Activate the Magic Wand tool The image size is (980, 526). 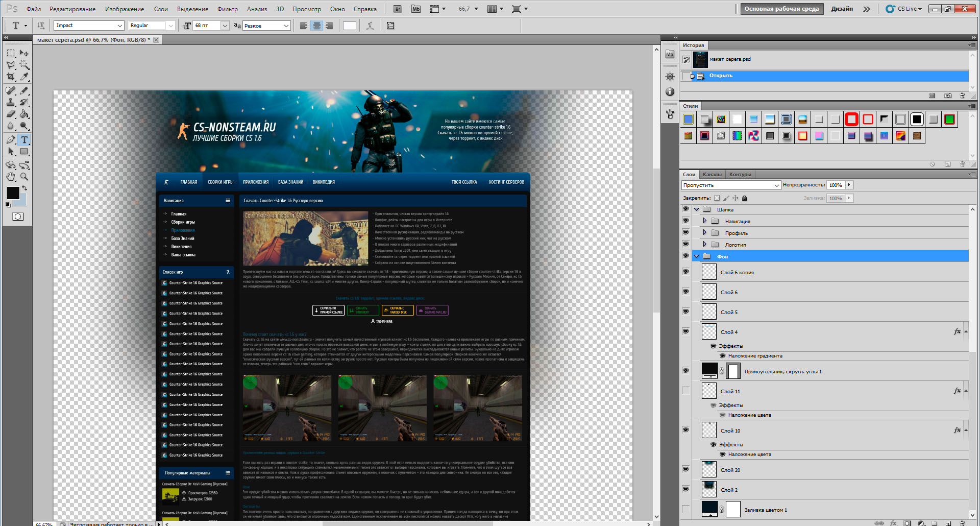(x=24, y=65)
